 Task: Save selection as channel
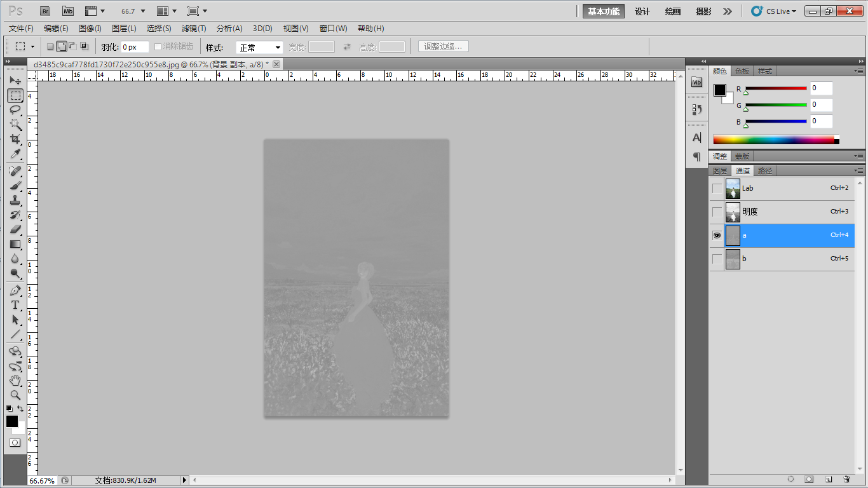pyautogui.click(x=810, y=479)
